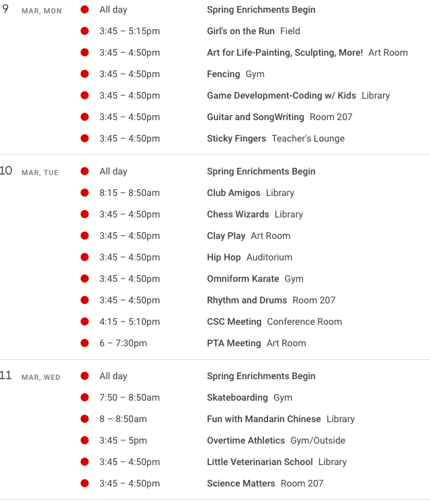Click the red dot next to Hip Hop
430x504 pixels.
pos(85,257)
